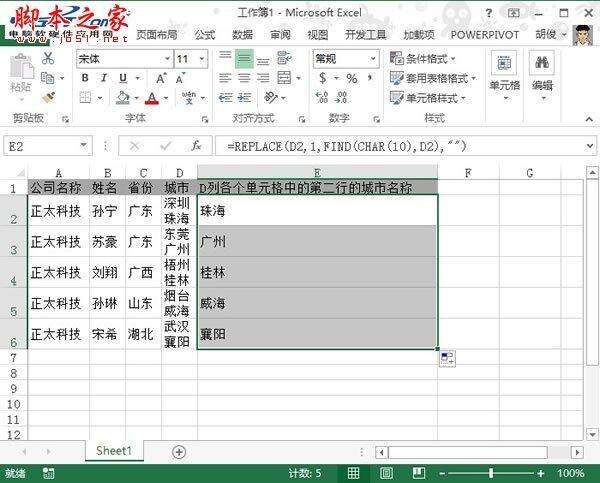600x483 pixels.
Task: Click Increase Decimal icon
Action: click(321, 97)
